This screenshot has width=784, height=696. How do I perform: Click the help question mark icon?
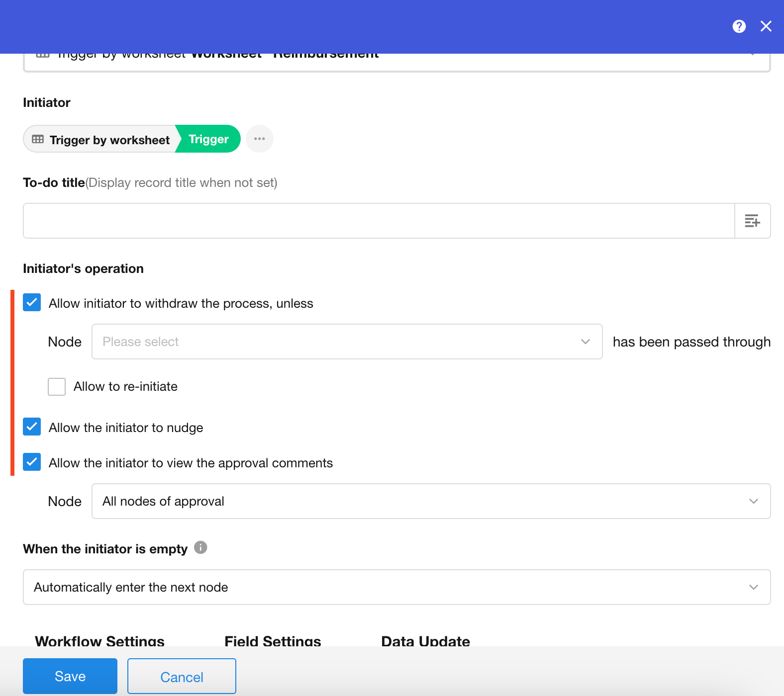tap(739, 26)
